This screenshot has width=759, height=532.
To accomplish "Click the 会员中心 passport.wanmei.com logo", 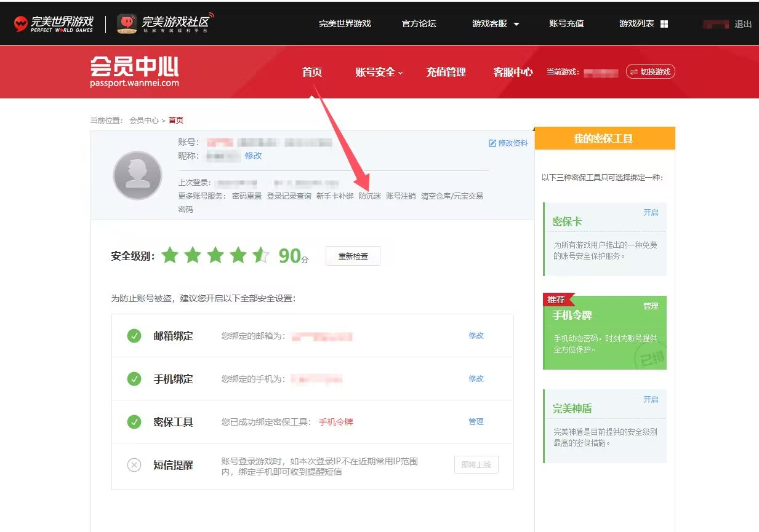I will (x=134, y=72).
